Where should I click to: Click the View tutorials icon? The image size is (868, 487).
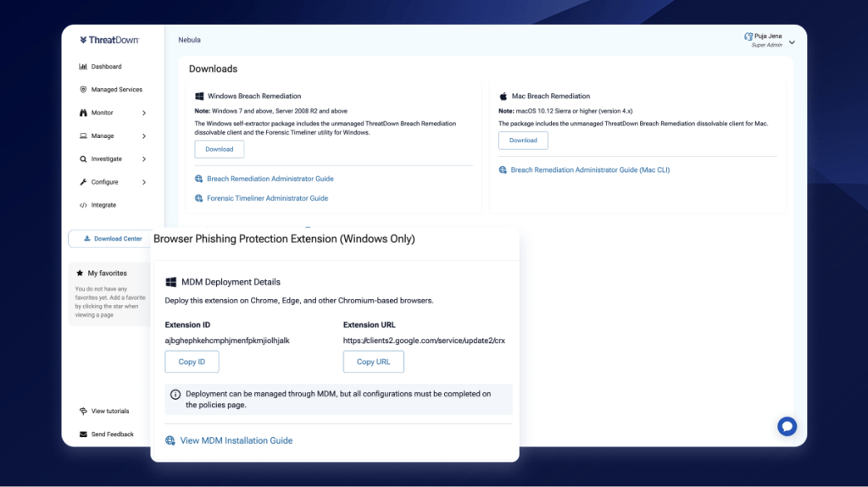coord(83,411)
